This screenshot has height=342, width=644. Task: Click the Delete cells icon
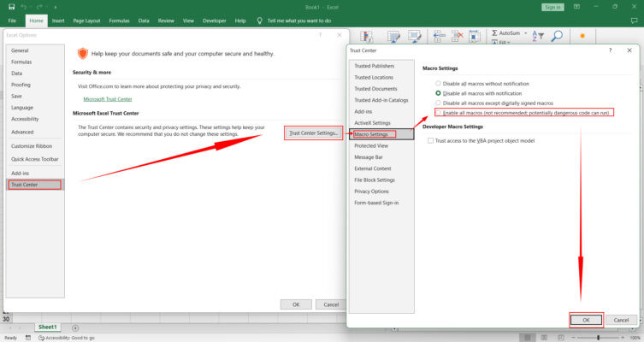[457, 36]
